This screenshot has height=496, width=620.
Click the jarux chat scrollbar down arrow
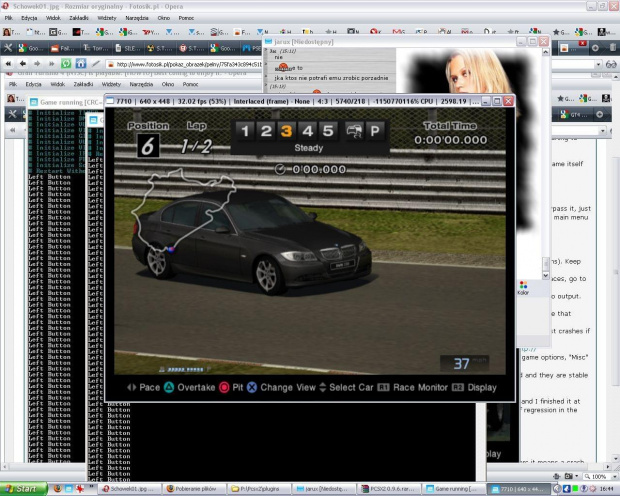545,275
